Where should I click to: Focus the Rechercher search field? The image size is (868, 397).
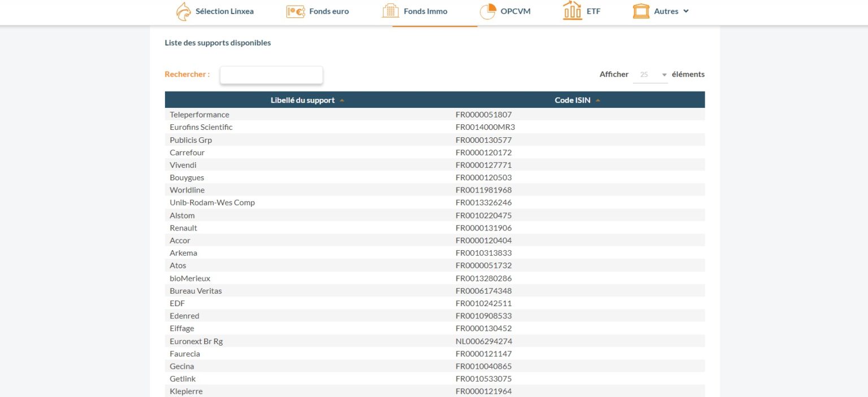pyautogui.click(x=271, y=75)
